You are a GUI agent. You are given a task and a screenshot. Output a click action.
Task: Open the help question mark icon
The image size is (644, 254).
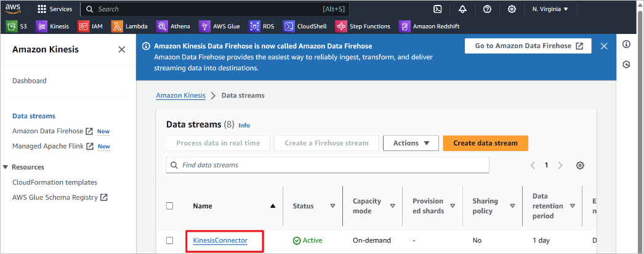click(x=487, y=9)
